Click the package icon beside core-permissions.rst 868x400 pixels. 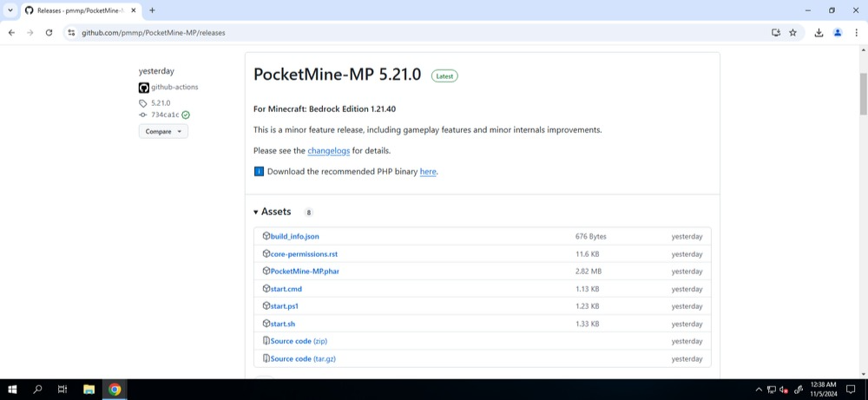(266, 254)
